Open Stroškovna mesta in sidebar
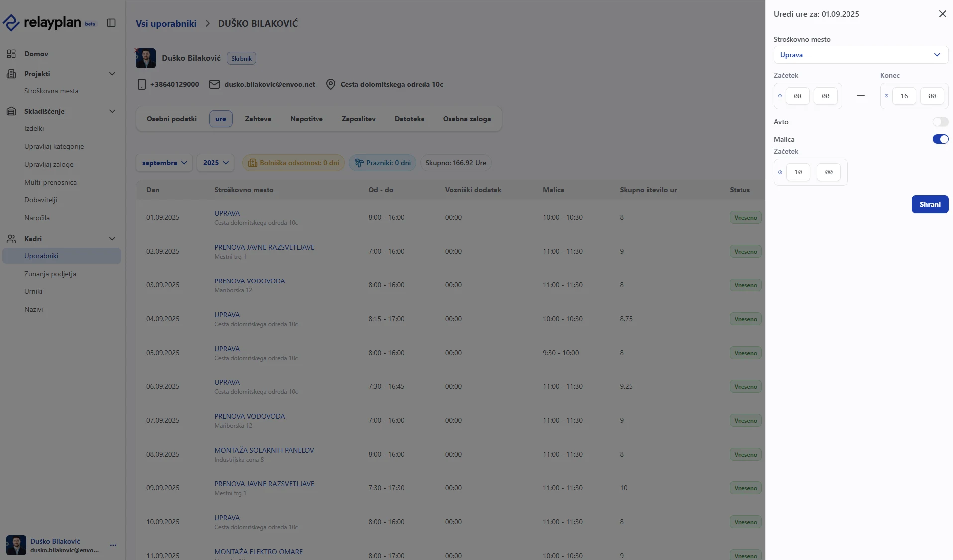This screenshot has height=560, width=953. tap(51, 91)
